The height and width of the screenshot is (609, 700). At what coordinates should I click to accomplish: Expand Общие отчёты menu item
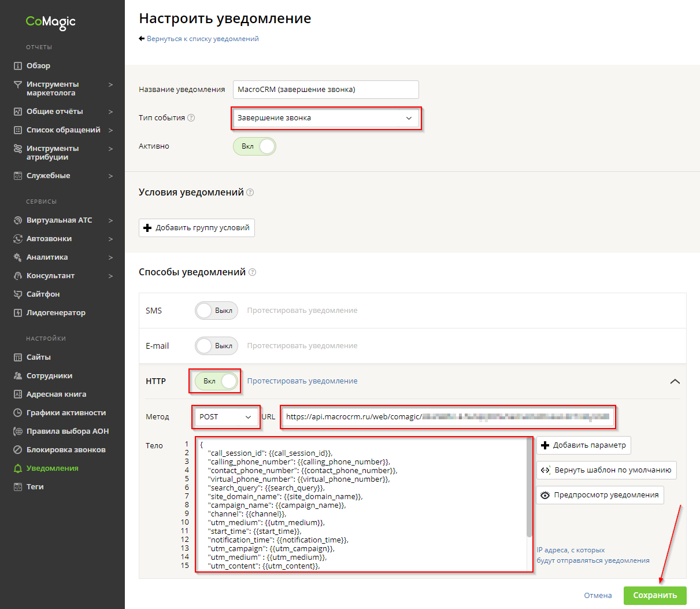click(x=54, y=112)
